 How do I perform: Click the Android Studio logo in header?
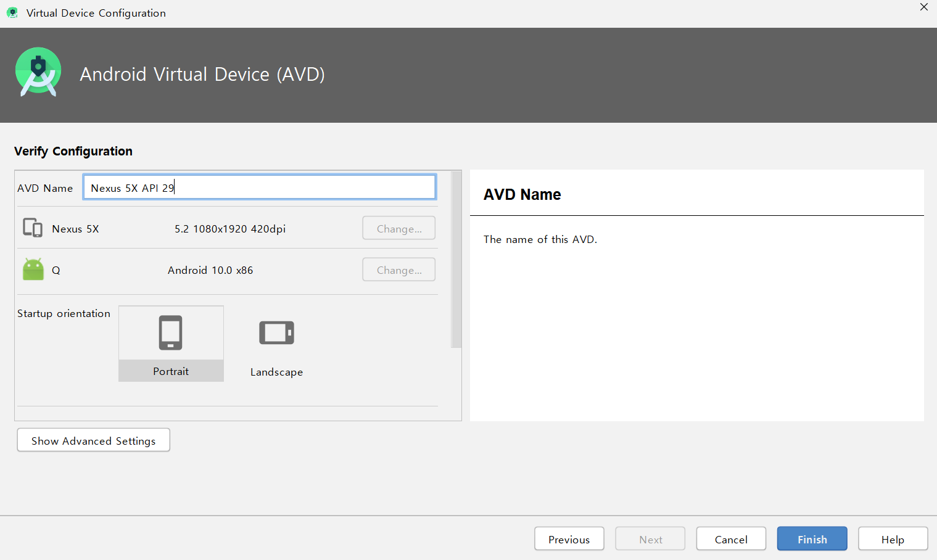point(38,72)
